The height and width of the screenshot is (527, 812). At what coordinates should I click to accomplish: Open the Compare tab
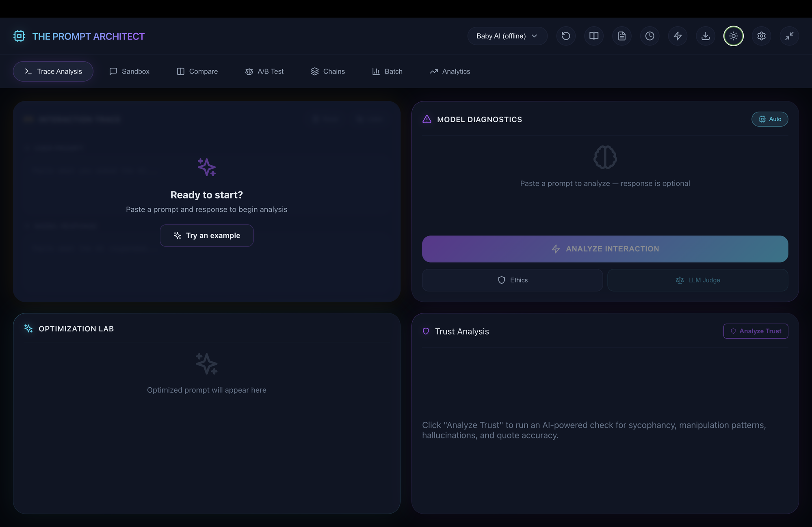[x=197, y=71]
